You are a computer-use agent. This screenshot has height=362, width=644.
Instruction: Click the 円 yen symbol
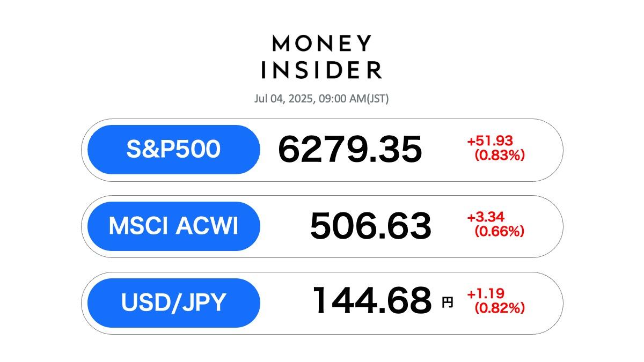[447, 303]
